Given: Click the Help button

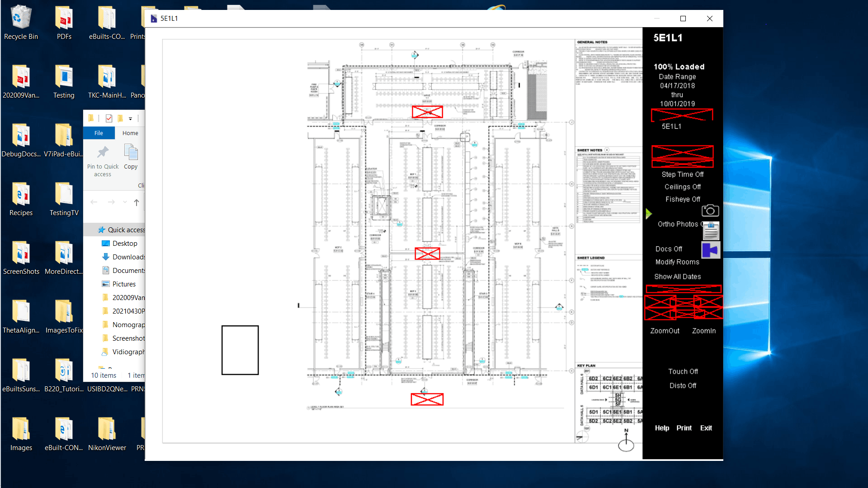Looking at the screenshot, I should [662, 428].
